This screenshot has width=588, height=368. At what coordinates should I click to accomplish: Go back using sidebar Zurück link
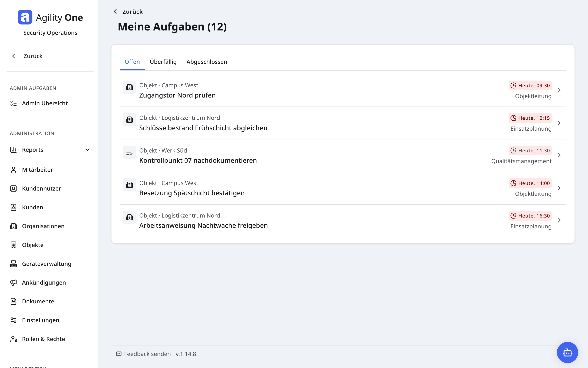pyautogui.click(x=27, y=56)
